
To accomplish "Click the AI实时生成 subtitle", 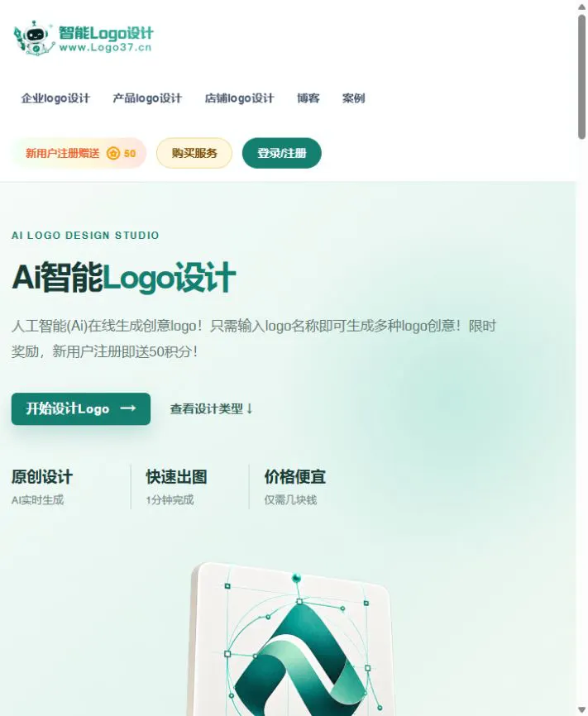I will 37,500.
